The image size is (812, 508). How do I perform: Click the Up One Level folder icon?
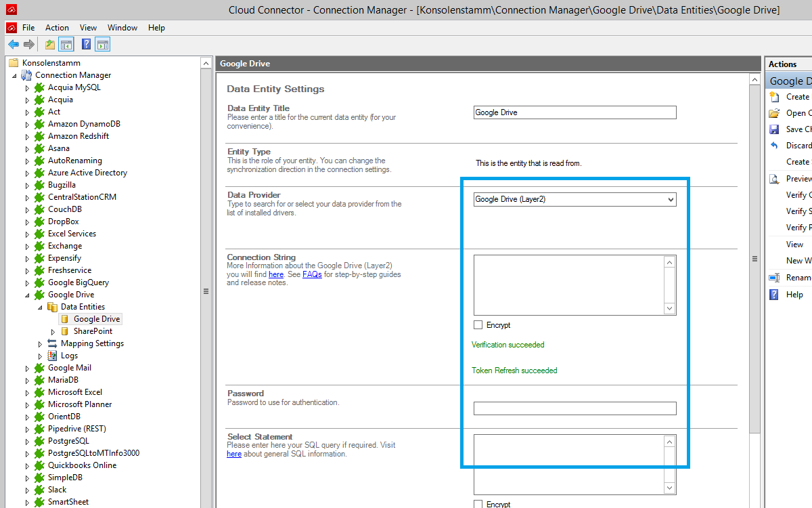coord(50,45)
